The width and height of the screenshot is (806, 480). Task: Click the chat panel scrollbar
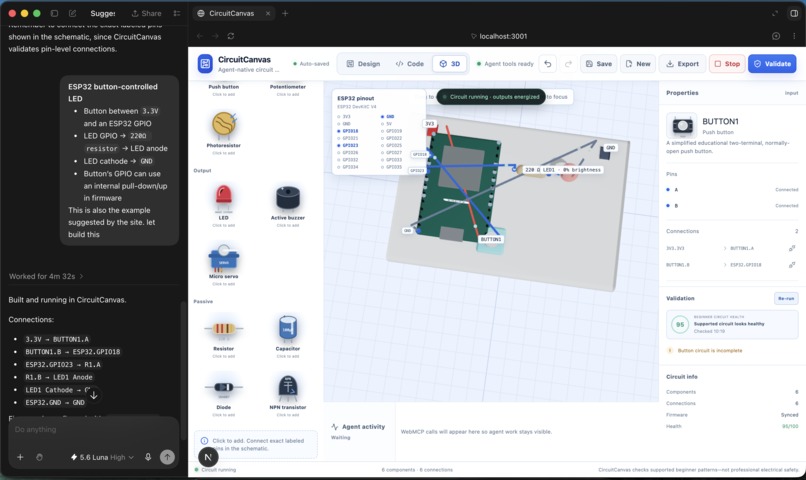click(x=183, y=370)
